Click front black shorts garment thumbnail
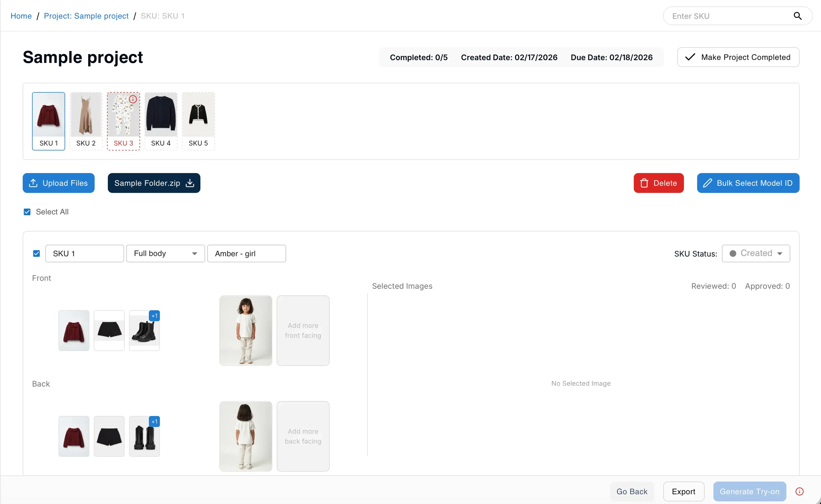 point(109,330)
